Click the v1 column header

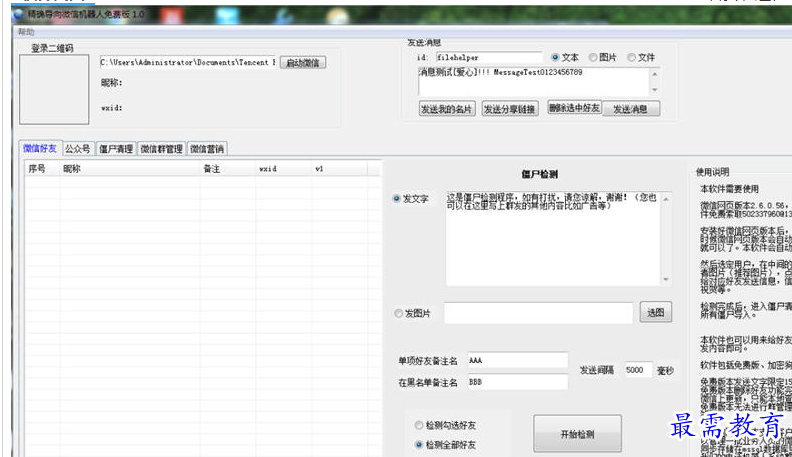point(339,169)
